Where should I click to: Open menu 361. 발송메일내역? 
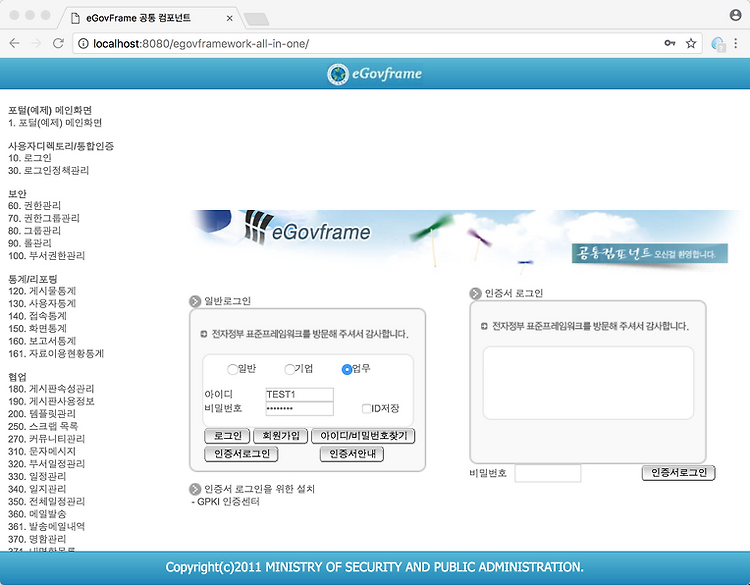pos(46,526)
